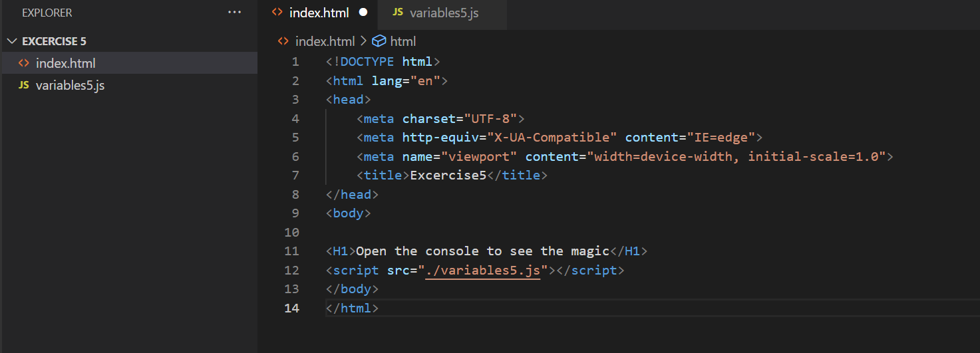Click the Excercise5 title text
The image size is (980, 353).
[x=448, y=176]
